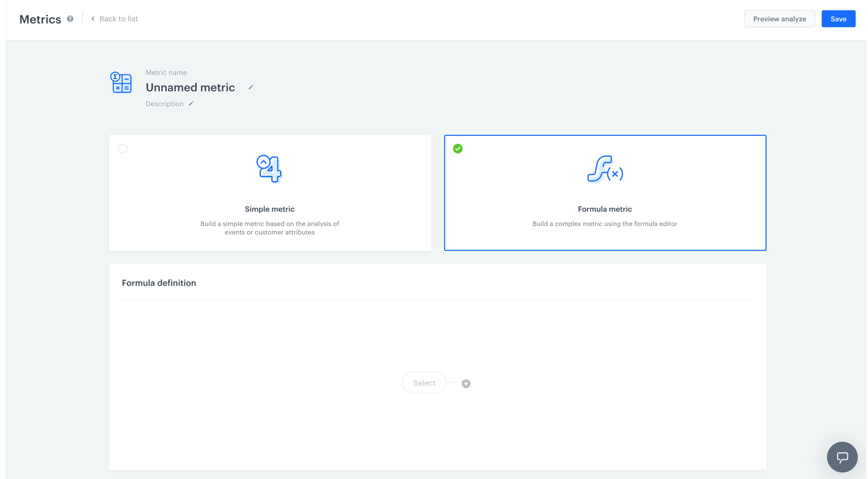Click the Formula metric f(x) icon

point(605,169)
